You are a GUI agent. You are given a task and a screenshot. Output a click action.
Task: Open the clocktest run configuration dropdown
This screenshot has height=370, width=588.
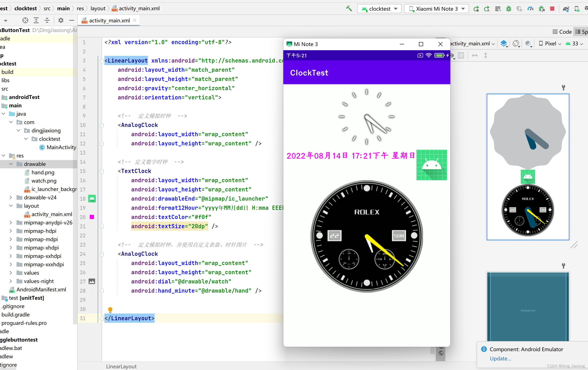379,9
